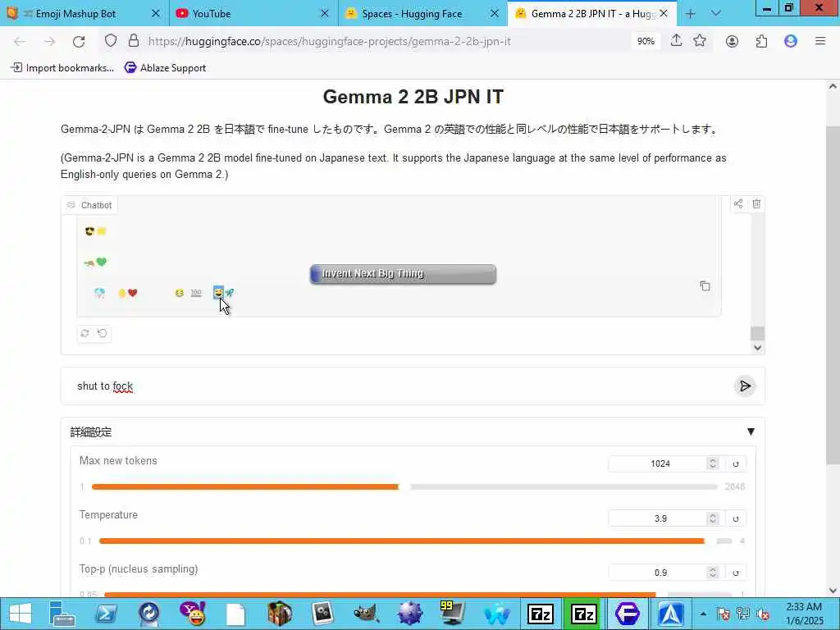The image size is (840, 630).
Task: Close the Emoji Mashup Bot tab
Action: click(155, 13)
